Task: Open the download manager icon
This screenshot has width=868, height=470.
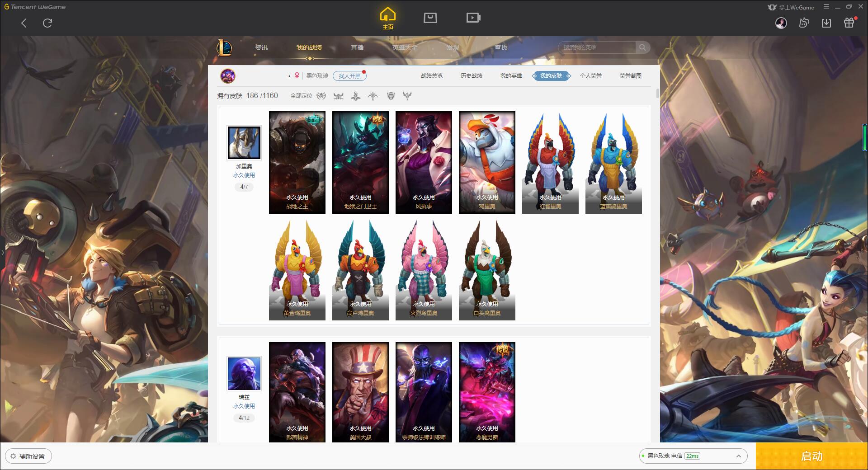Action: click(826, 23)
